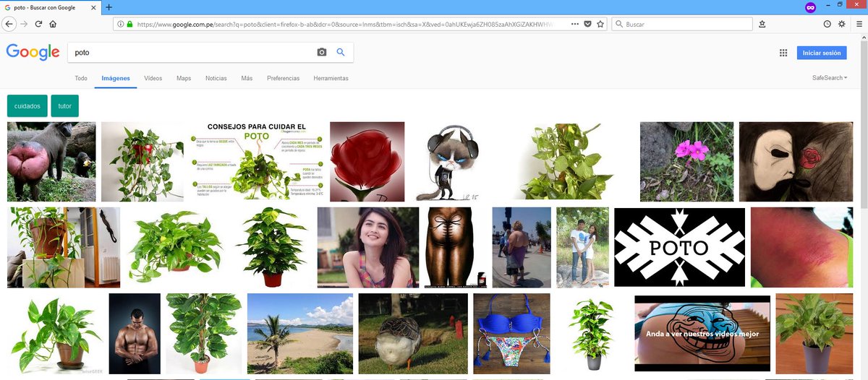Click the private browsing mask icon
The width and height of the screenshot is (868, 380).
(810, 7)
